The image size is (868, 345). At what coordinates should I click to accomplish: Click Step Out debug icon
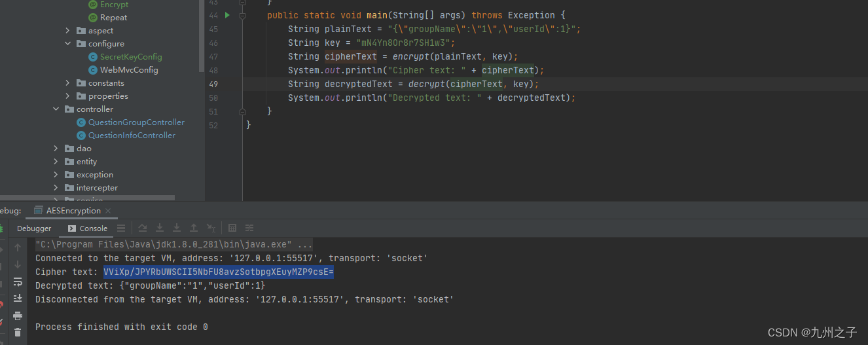pyautogui.click(x=194, y=228)
